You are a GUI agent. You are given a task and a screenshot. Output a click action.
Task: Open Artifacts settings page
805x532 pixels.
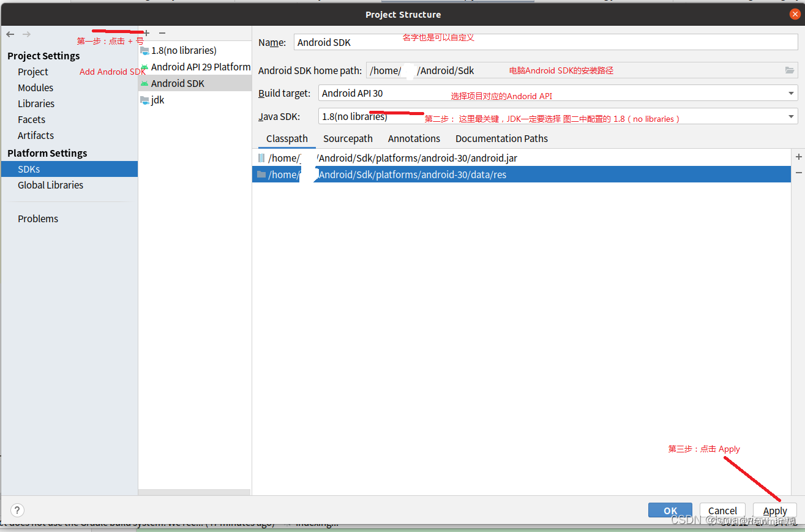coord(36,135)
